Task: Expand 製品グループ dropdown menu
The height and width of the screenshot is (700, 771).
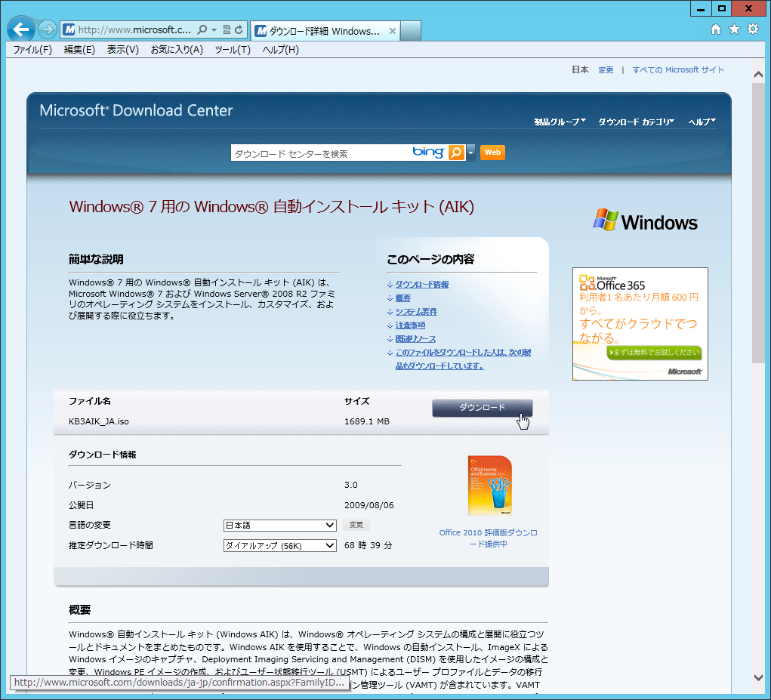Action: click(560, 122)
